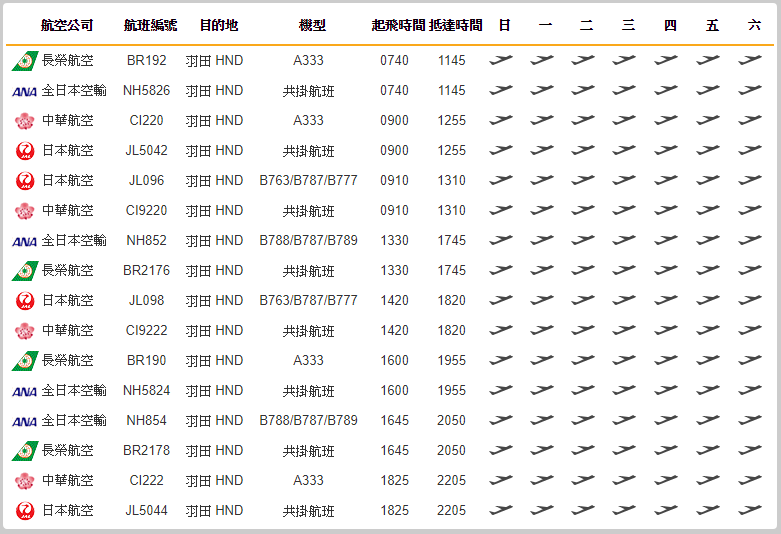Viewport: 781px width, 534px height.
Task: Click the Sunday (日) plane icon for CI222
Action: [x=501, y=480]
